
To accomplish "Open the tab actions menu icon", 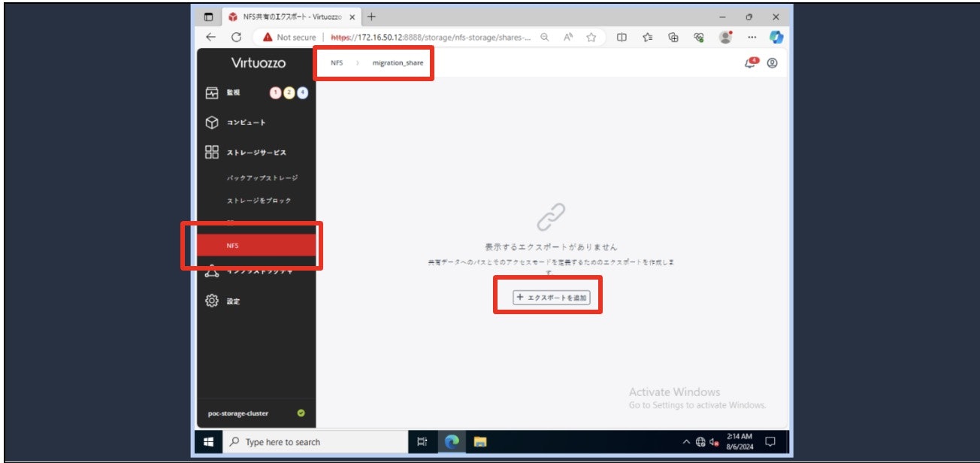I will point(208,17).
